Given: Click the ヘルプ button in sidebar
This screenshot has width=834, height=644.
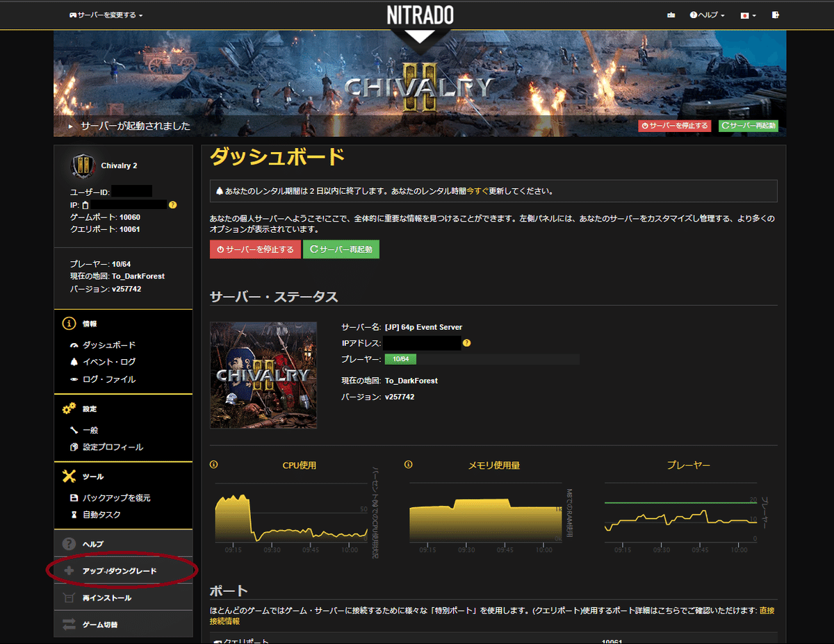Looking at the screenshot, I should click(123, 543).
